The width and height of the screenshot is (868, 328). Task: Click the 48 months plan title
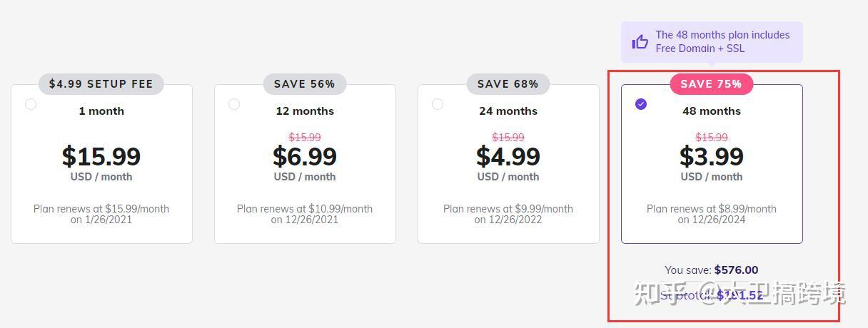tap(712, 111)
